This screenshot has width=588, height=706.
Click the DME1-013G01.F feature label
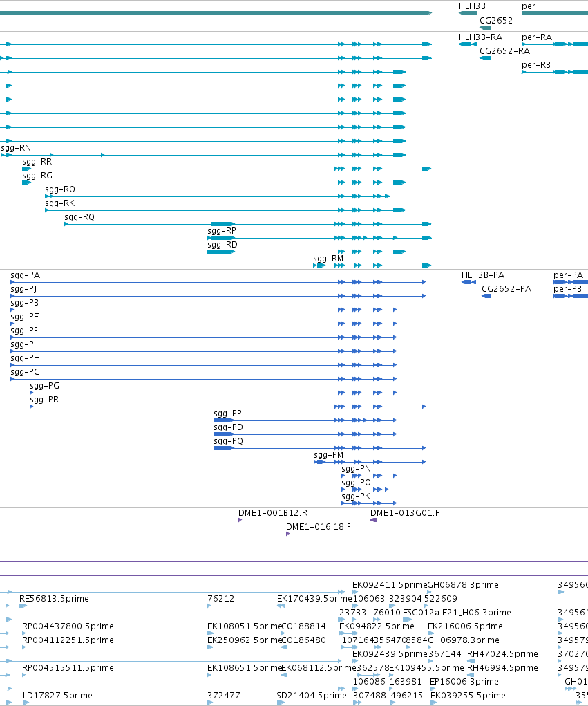click(405, 513)
